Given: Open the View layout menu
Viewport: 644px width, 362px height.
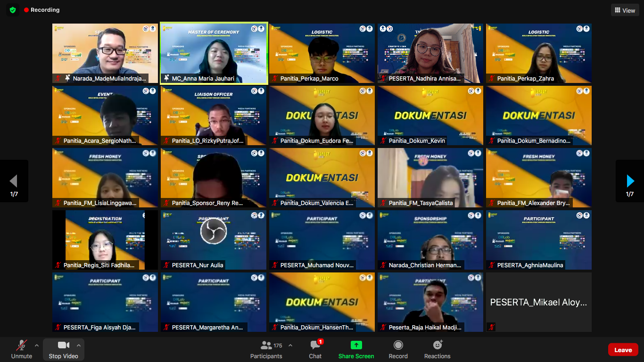Looking at the screenshot, I should click(x=625, y=10).
